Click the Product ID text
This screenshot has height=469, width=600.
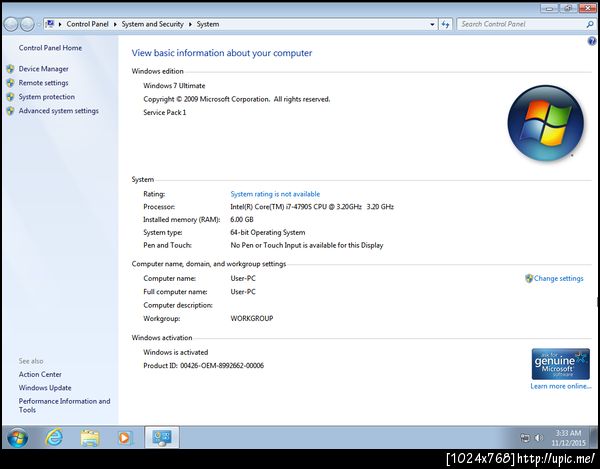pos(204,366)
